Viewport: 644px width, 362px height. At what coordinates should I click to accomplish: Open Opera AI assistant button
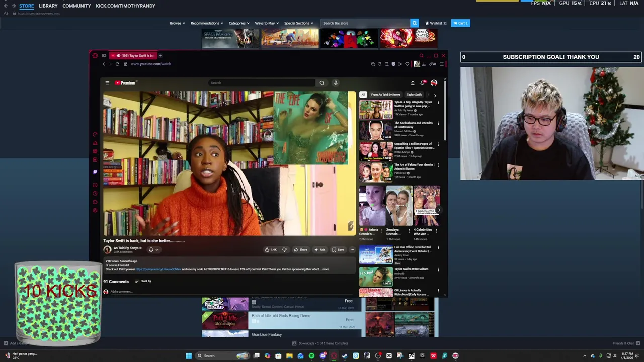[x=433, y=64]
